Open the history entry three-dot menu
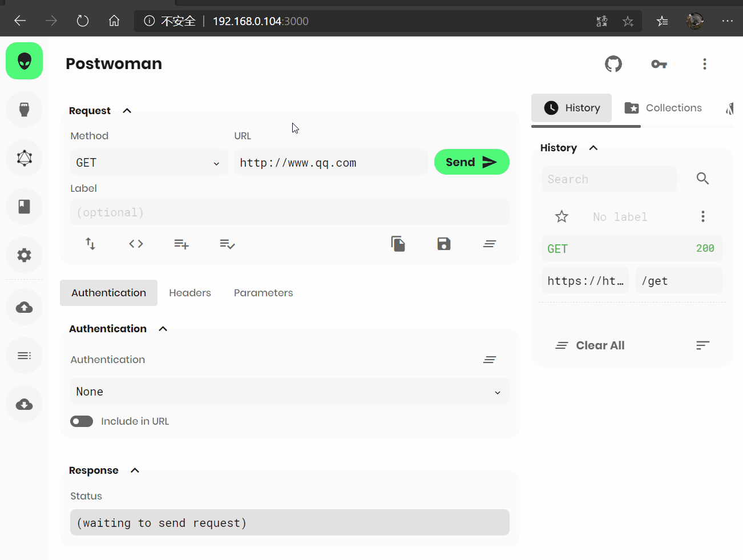 click(703, 216)
